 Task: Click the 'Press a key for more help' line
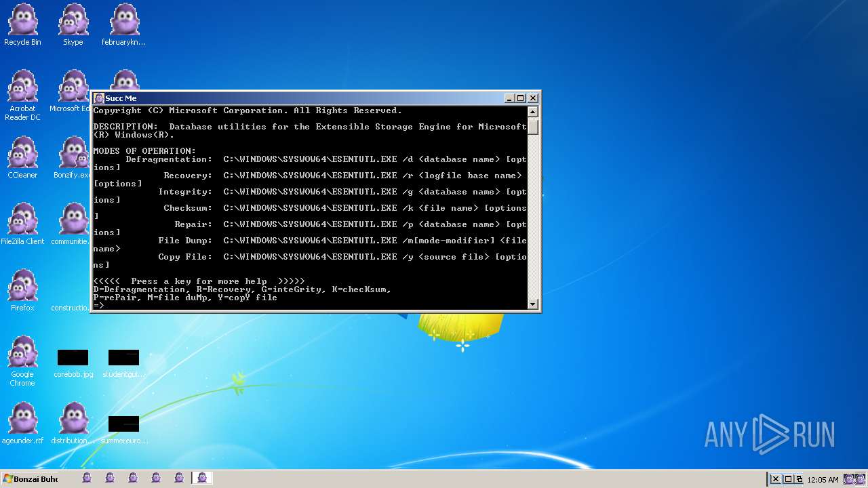tap(199, 281)
